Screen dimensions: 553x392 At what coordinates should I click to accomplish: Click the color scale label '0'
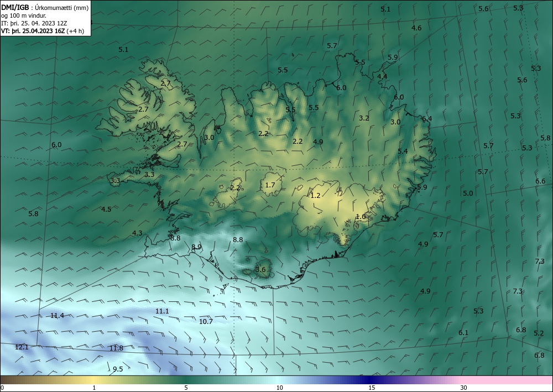(x=2, y=388)
